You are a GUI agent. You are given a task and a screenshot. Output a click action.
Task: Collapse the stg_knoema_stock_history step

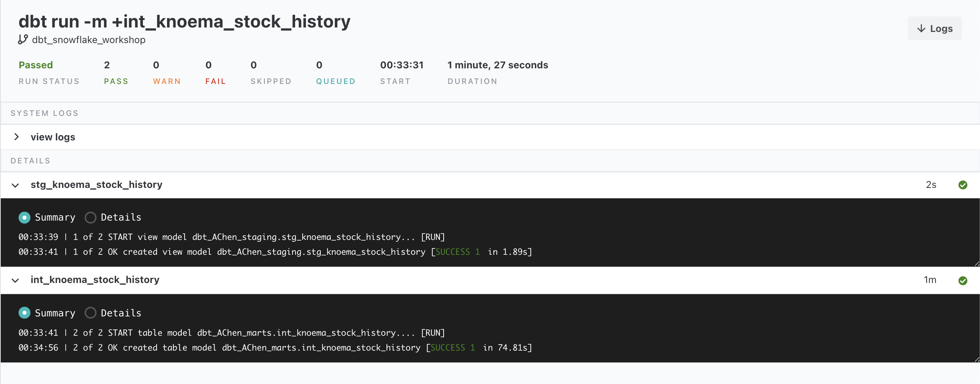pyautogui.click(x=15, y=185)
